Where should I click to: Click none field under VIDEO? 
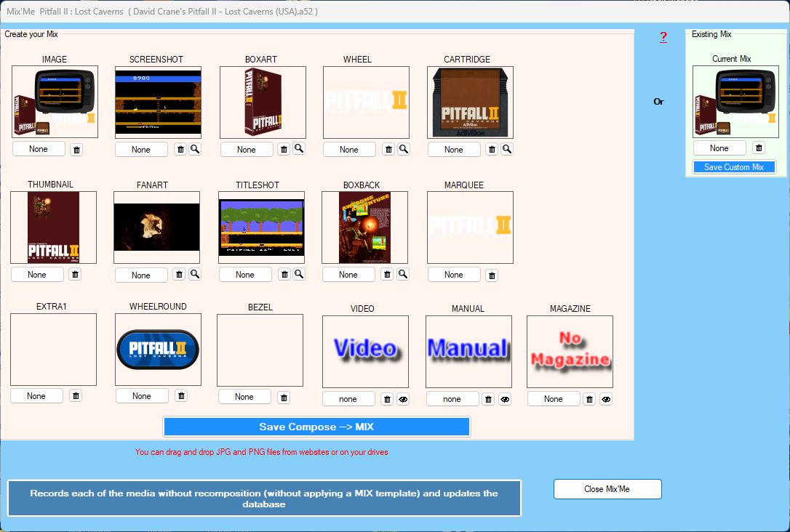(348, 398)
